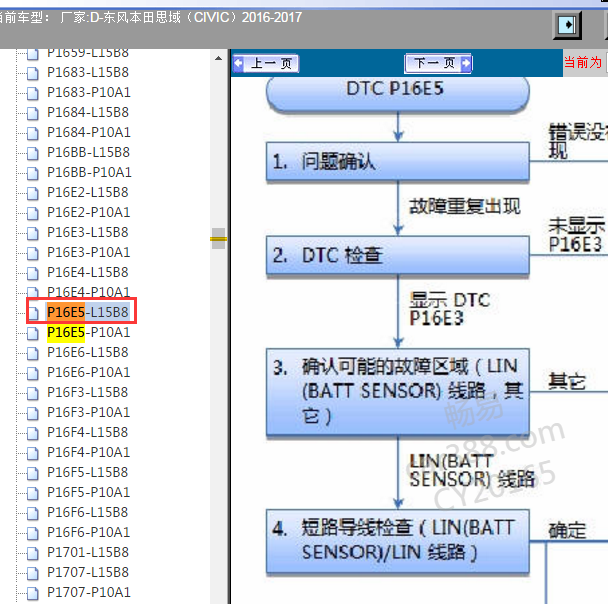Select tree item P16F5-L15B8
The image size is (608, 604).
coord(88,473)
